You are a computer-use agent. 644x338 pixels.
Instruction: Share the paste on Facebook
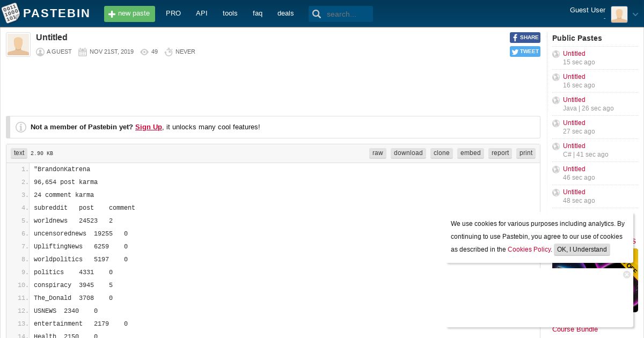[x=525, y=38]
